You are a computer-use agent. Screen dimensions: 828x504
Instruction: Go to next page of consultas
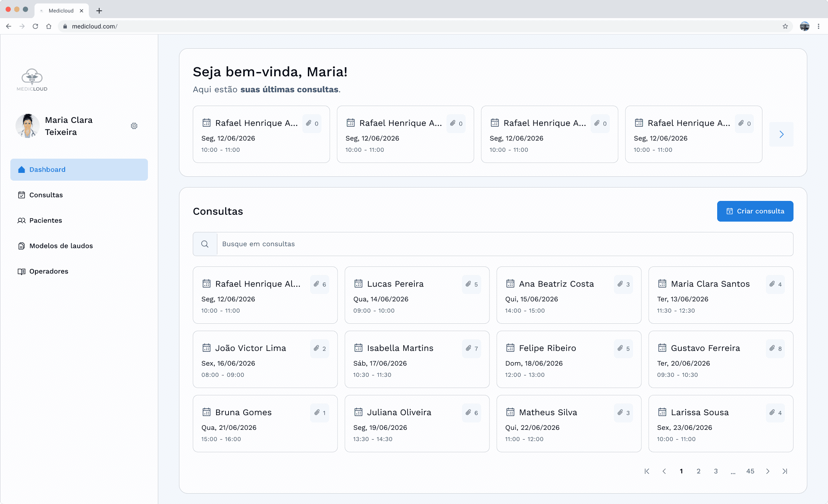pyautogui.click(x=768, y=471)
